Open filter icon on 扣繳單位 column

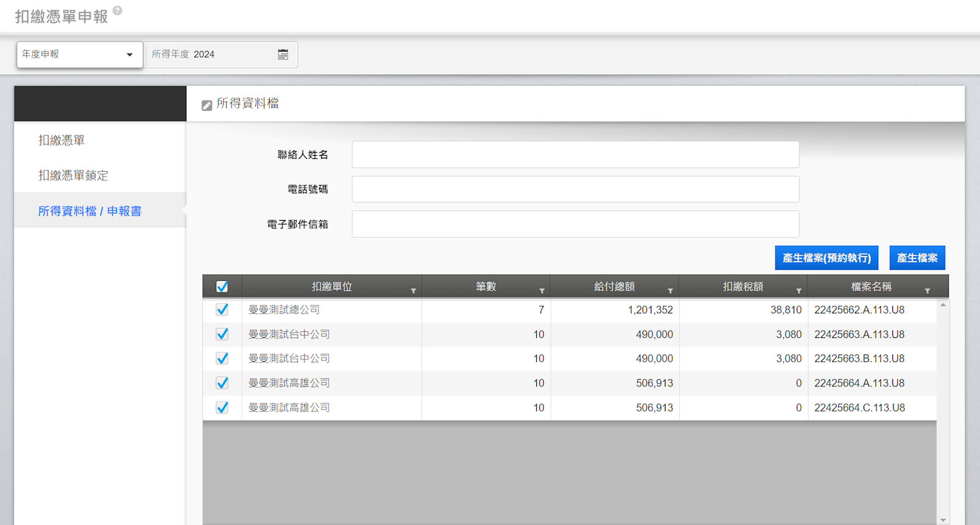[x=414, y=291]
